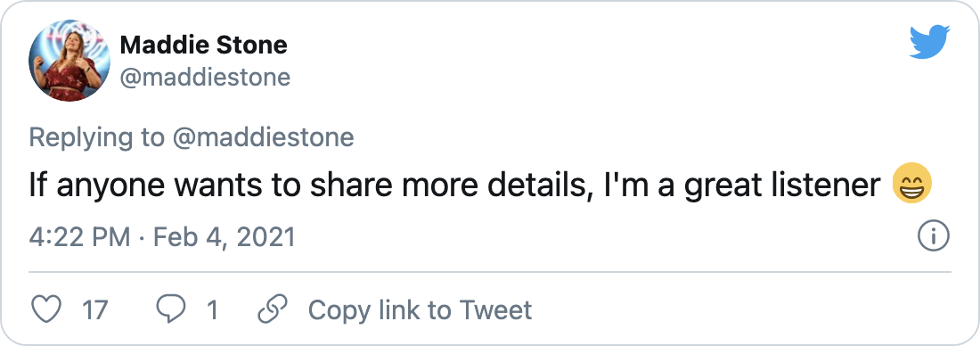
Task: Open the Feb 4, 2021 date link
Action: pos(224,238)
